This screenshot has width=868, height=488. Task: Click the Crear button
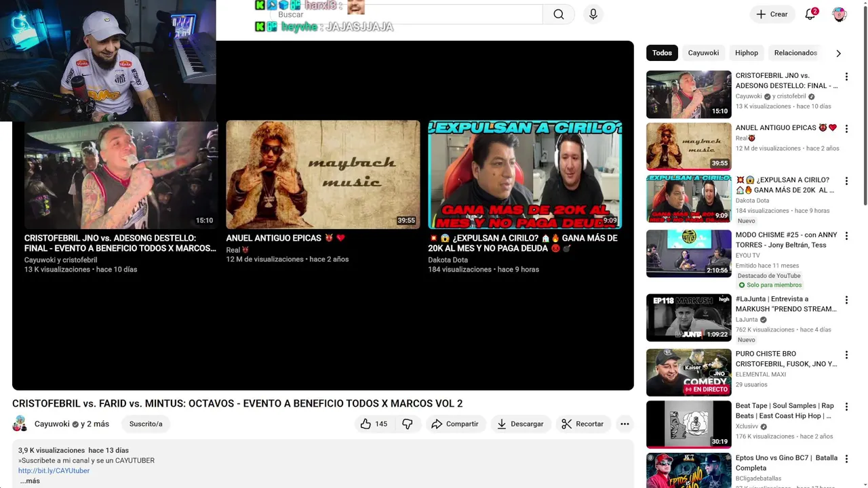coord(772,14)
